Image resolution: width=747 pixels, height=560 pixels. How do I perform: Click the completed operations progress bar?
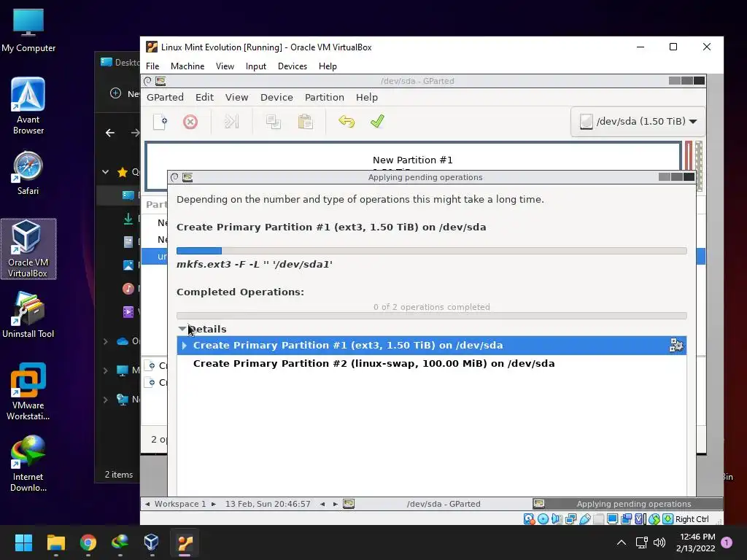tap(431, 316)
